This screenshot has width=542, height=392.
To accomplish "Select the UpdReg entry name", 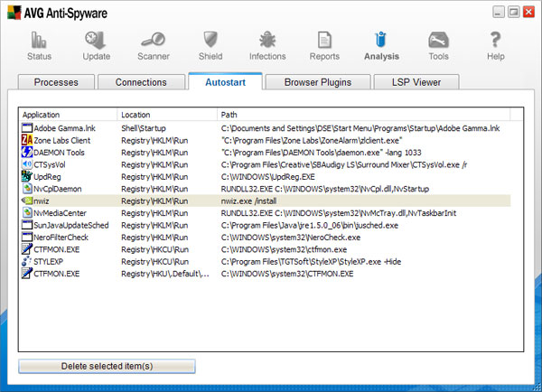I will pyautogui.click(x=47, y=177).
